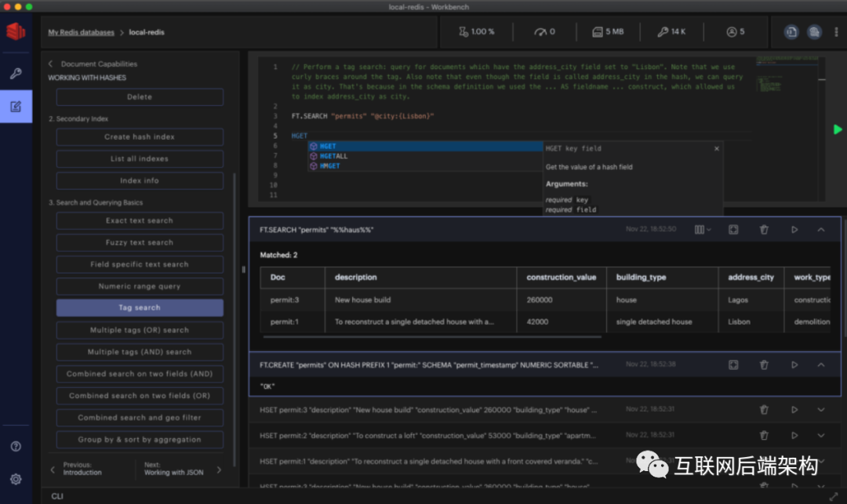Click Multiple tags (AND) search button

tap(140, 352)
